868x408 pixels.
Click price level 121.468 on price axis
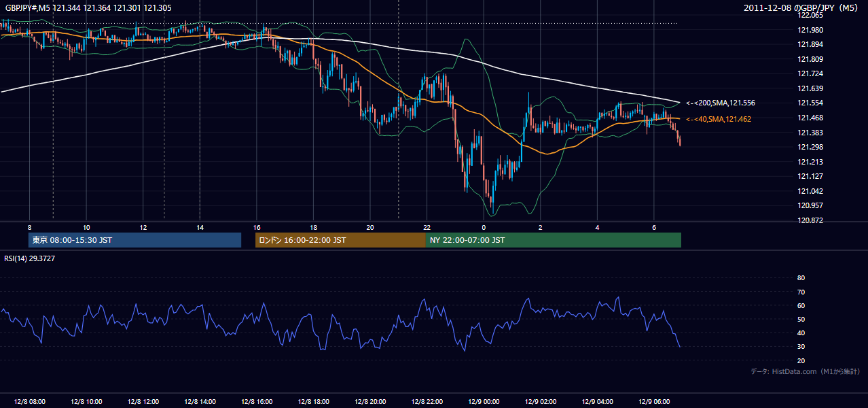pyautogui.click(x=811, y=118)
